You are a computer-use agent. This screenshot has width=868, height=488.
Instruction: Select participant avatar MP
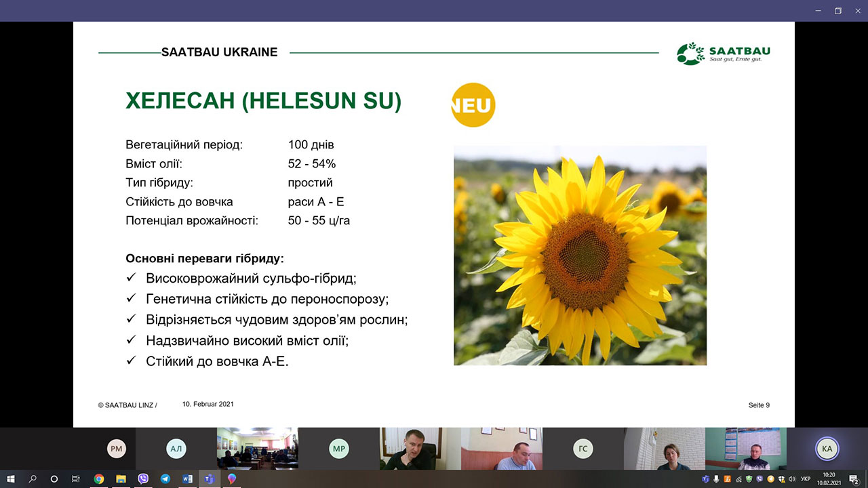click(338, 448)
